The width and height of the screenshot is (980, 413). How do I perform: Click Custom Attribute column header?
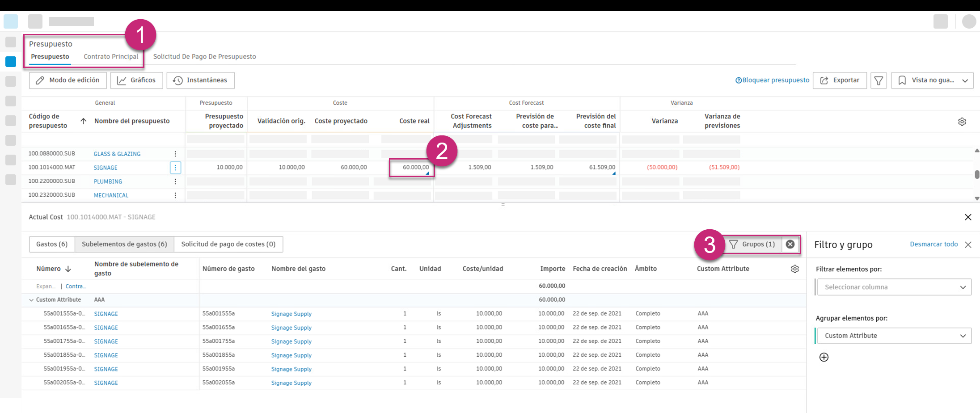[x=723, y=269]
